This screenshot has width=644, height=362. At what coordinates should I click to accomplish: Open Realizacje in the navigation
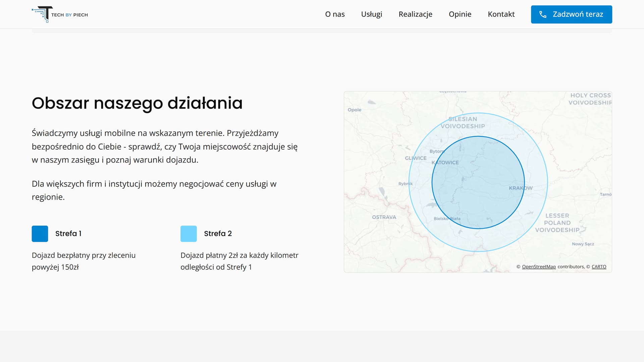(x=415, y=14)
